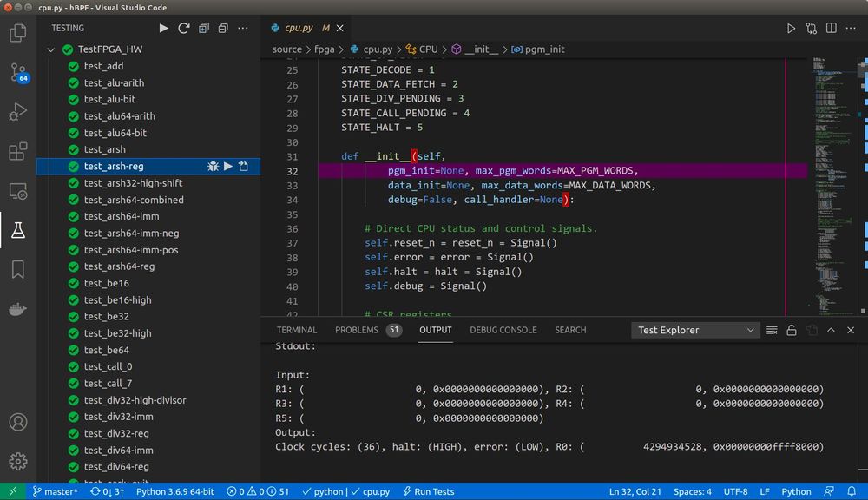The height and width of the screenshot is (500, 868).
Task: Select Python 3.6.9 64-bit interpreter
Action: click(175, 491)
